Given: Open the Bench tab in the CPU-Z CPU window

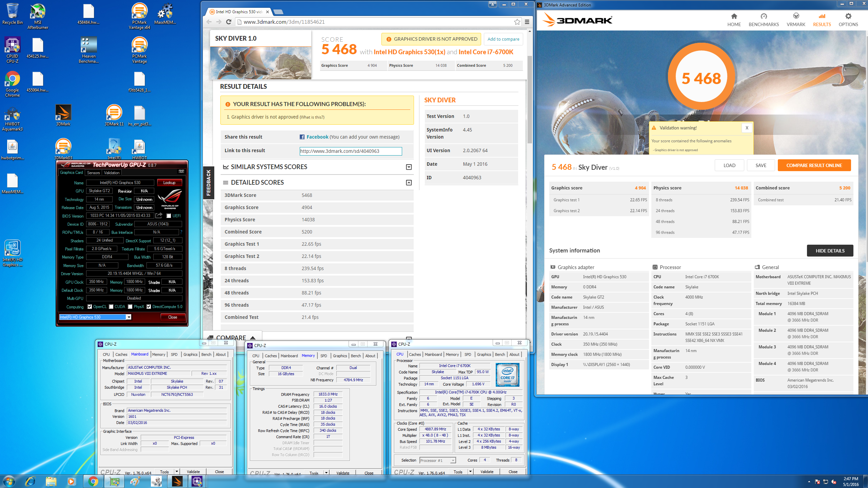Looking at the screenshot, I should tap(500, 354).
